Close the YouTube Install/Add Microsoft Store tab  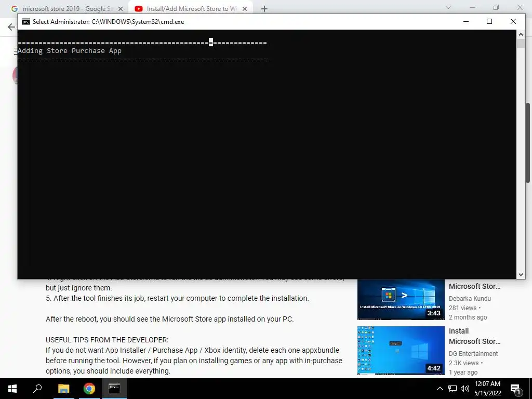[x=245, y=9]
